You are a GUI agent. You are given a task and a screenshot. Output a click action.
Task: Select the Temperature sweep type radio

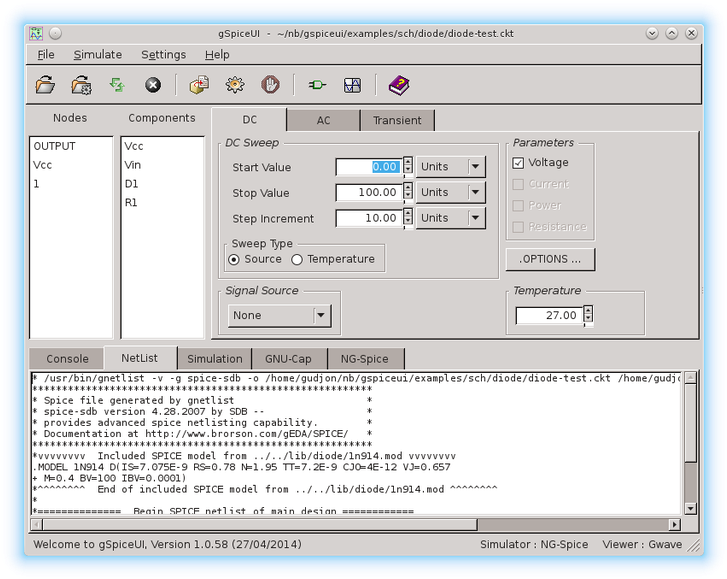(x=297, y=260)
